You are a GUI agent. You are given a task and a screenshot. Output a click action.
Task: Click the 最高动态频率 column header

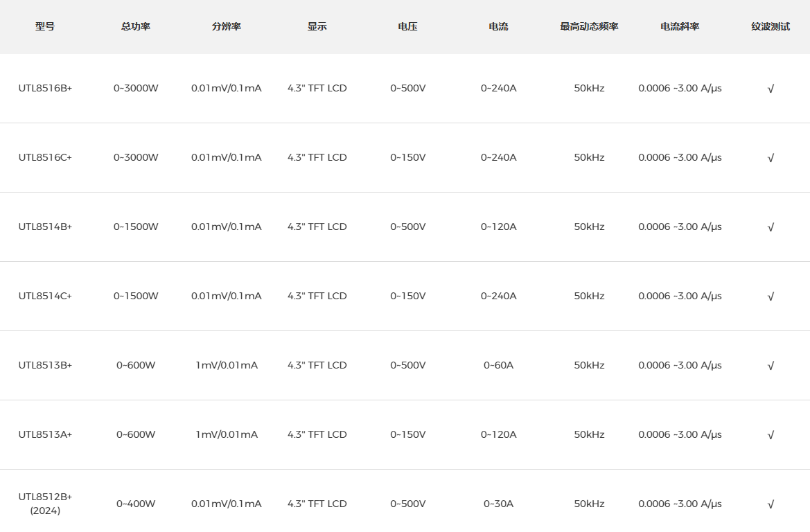pyautogui.click(x=589, y=27)
